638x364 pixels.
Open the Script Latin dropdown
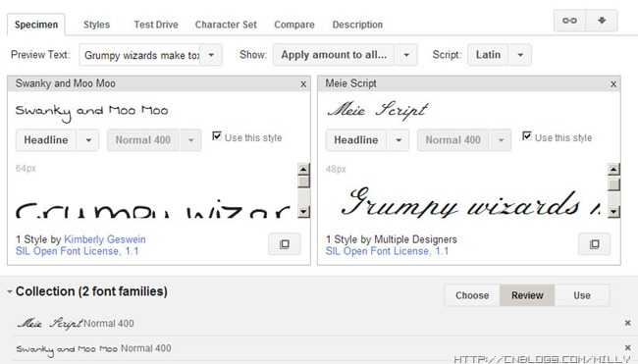click(520, 55)
